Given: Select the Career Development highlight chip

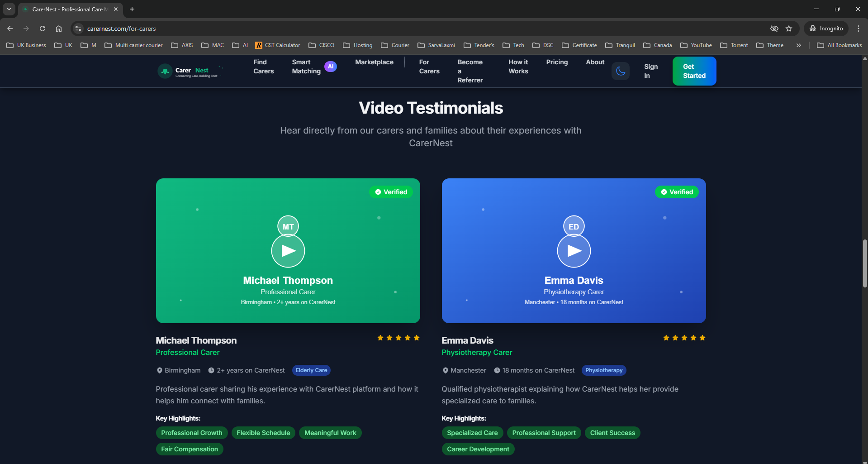Looking at the screenshot, I should pyautogui.click(x=478, y=449).
